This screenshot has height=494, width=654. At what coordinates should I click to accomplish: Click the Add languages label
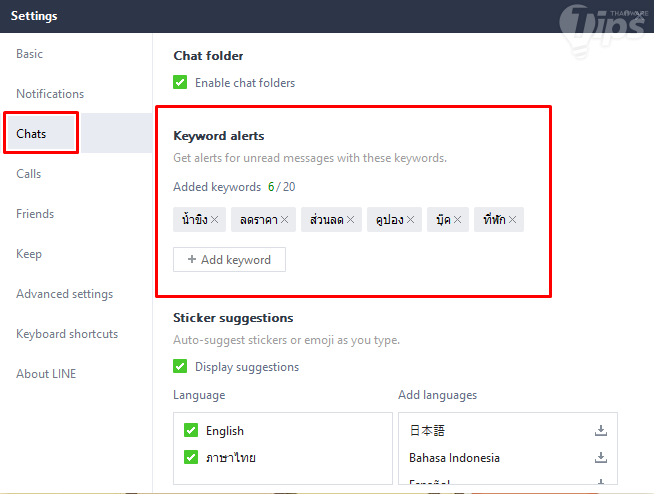click(438, 395)
